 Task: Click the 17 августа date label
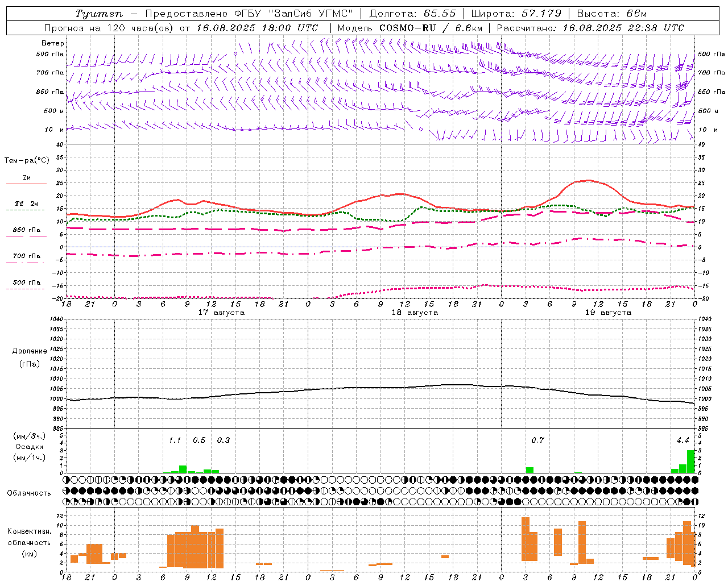click(x=221, y=313)
